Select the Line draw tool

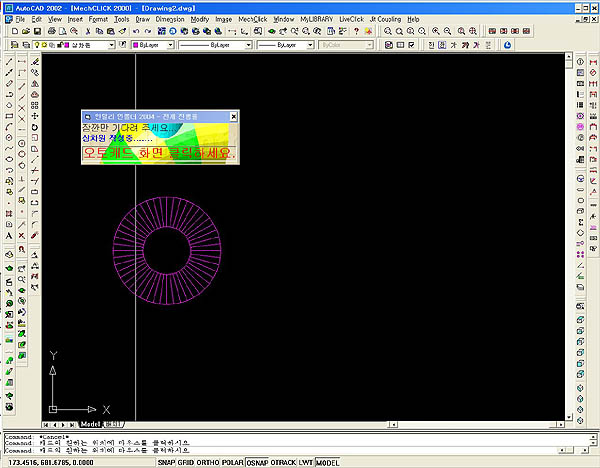[x=9, y=62]
